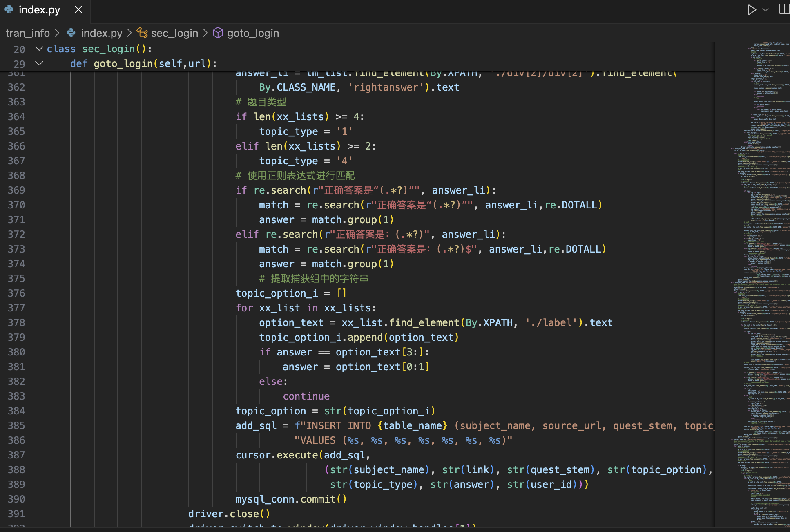Viewport: 790px width, 532px height.
Task: Click the method cube icon in breadcrumb
Action: click(x=218, y=33)
